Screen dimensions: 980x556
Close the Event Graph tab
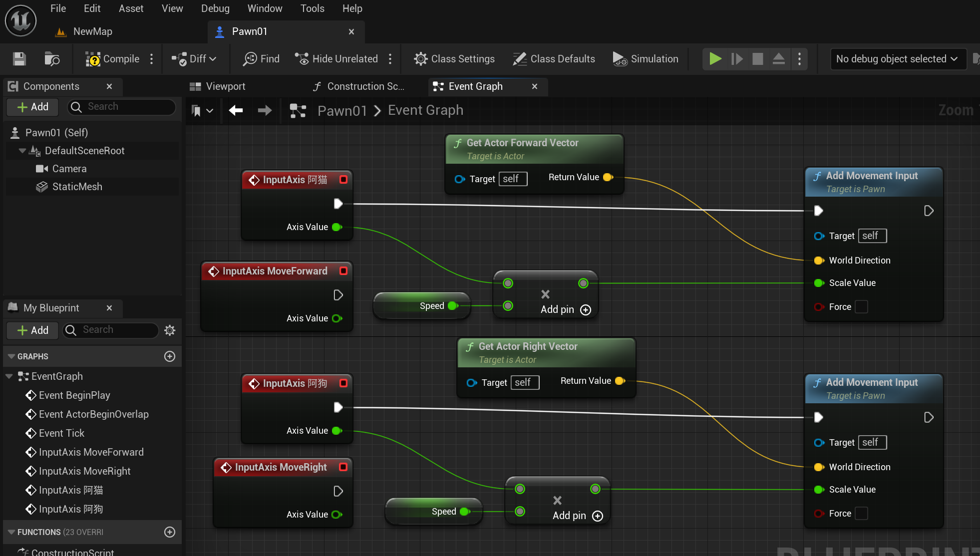(x=535, y=86)
